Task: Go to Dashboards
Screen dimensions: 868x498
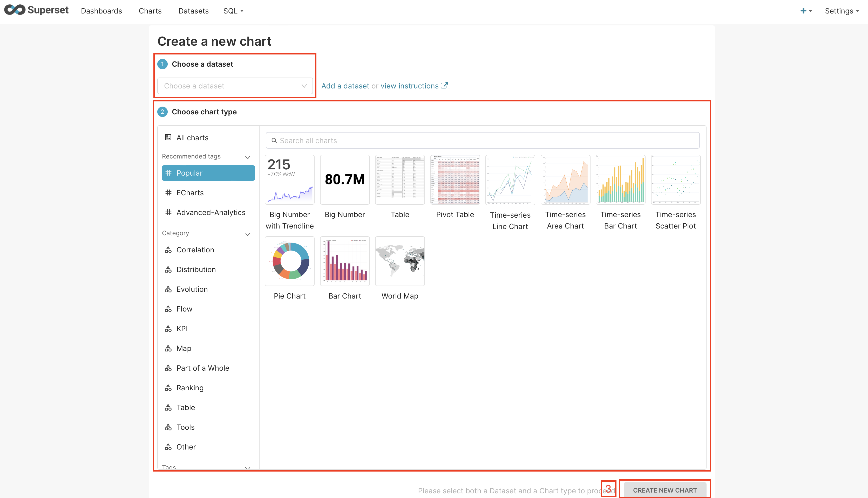Action: coord(101,11)
